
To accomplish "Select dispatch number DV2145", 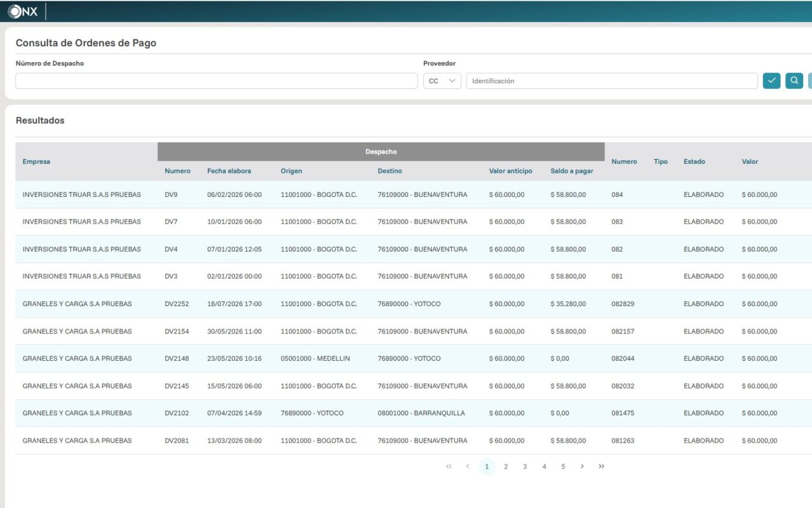I will [x=176, y=386].
